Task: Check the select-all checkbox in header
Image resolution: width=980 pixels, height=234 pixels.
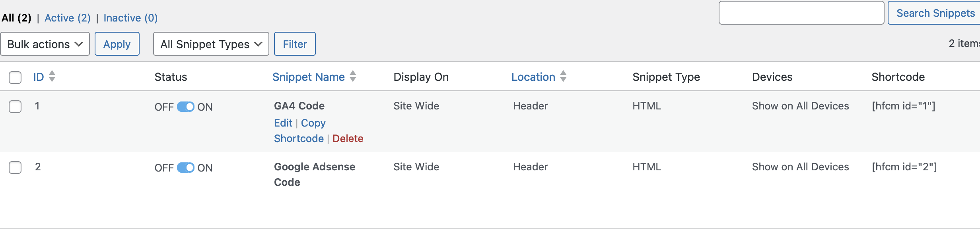Action: [15, 77]
